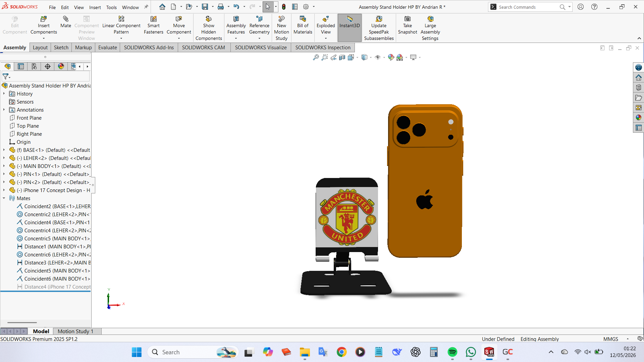Viewport: 644px width, 362px height.
Task: Launch Smart Fasteners
Action: click(x=154, y=25)
